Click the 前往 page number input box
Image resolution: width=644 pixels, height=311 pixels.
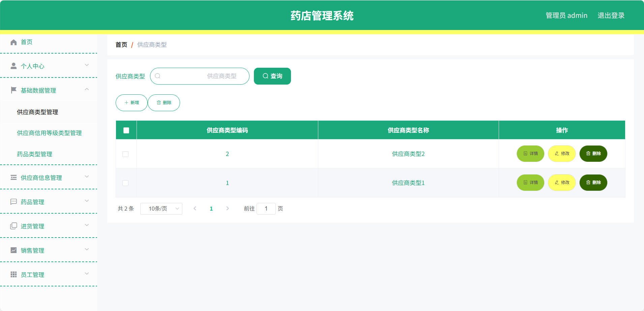point(266,209)
